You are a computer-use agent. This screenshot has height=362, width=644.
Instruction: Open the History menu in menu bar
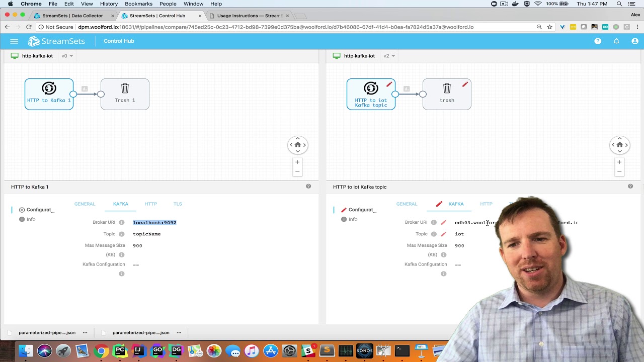[109, 4]
